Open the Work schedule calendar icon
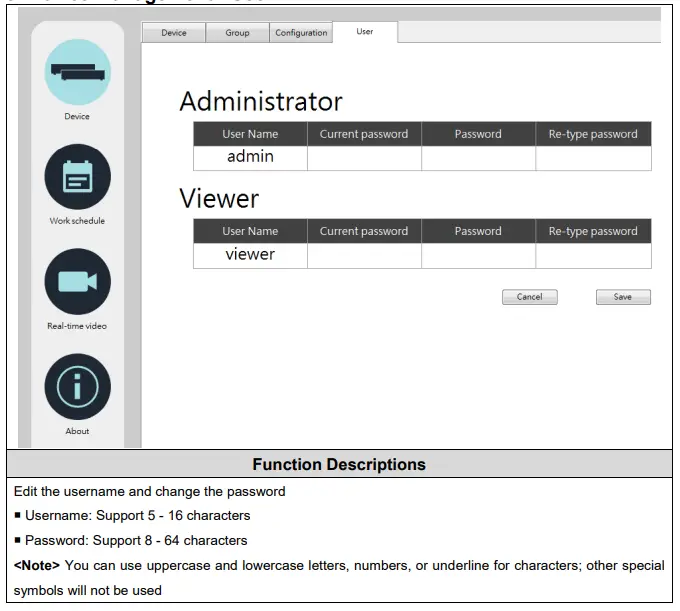680x611 pixels. click(78, 177)
